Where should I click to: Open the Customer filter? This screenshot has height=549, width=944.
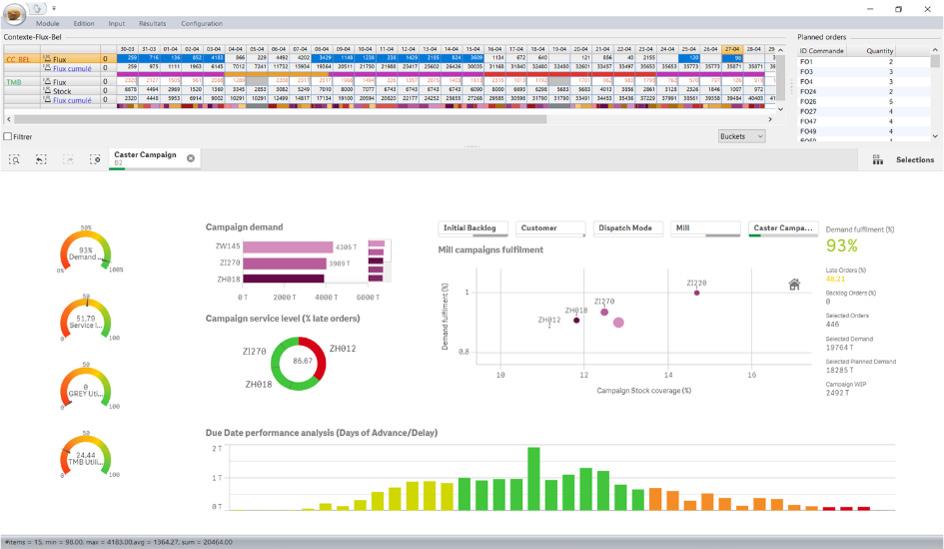click(x=550, y=228)
